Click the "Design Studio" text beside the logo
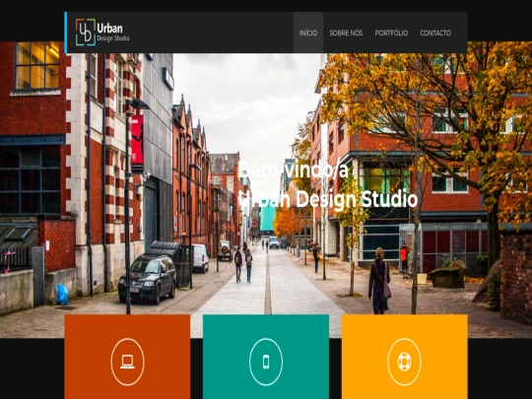 point(113,38)
